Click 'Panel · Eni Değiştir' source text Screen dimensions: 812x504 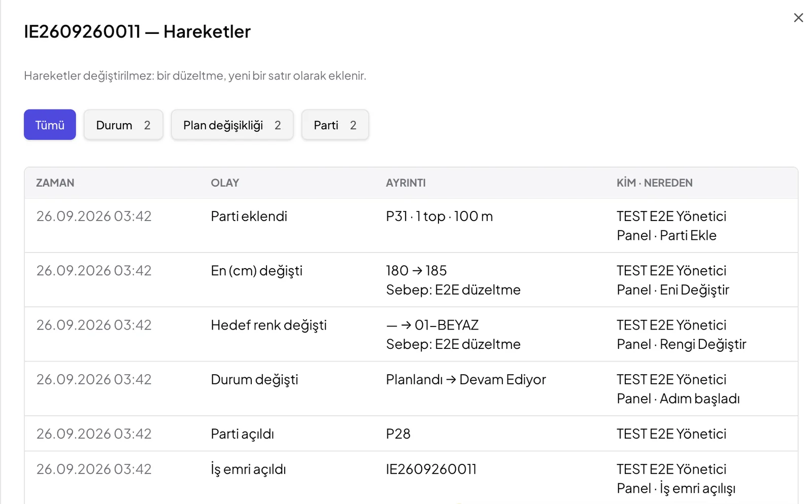tap(672, 290)
